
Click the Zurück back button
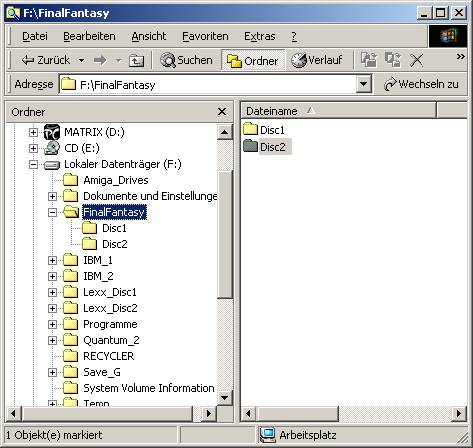[x=45, y=60]
